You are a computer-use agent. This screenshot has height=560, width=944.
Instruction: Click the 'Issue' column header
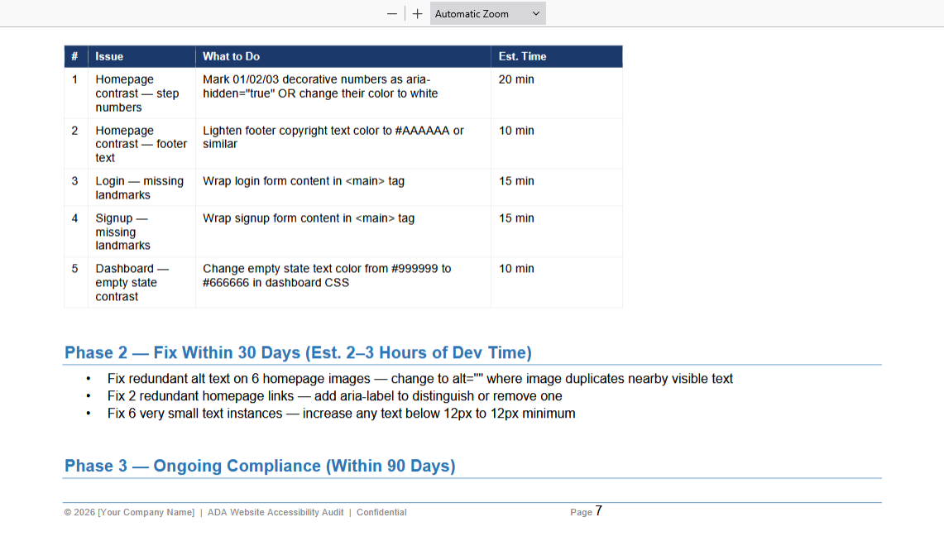141,56
